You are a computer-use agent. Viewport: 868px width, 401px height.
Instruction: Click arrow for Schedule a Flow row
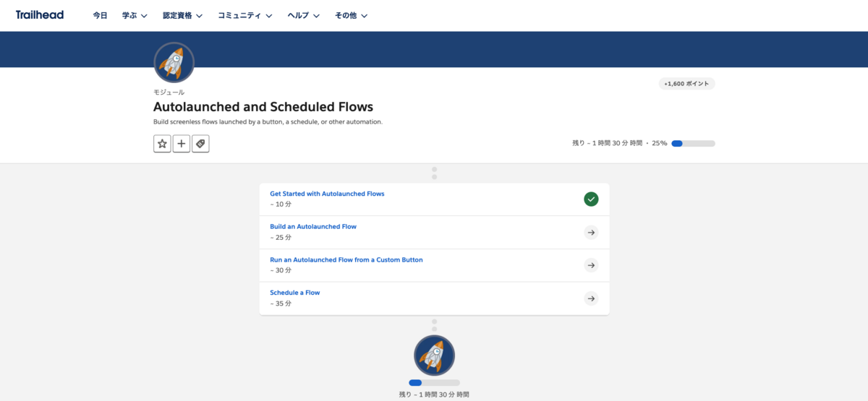[591, 298]
